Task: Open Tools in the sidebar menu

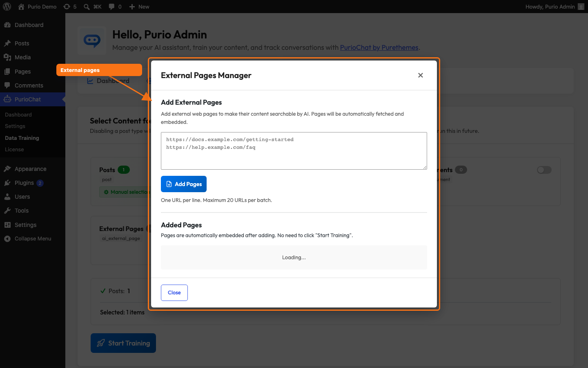Action: point(33,211)
